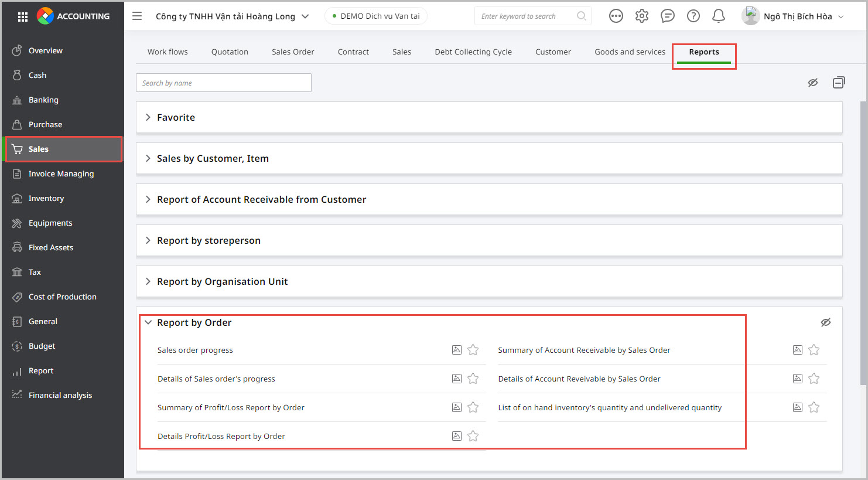This screenshot has width=868, height=480.
Task: Click the Search by name field
Action: point(224,83)
